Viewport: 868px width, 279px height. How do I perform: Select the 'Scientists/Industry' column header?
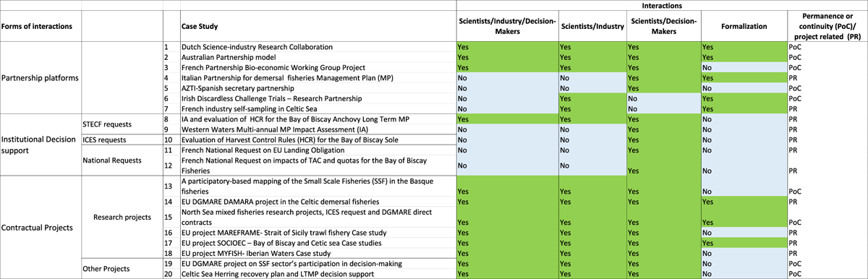pyautogui.click(x=592, y=25)
